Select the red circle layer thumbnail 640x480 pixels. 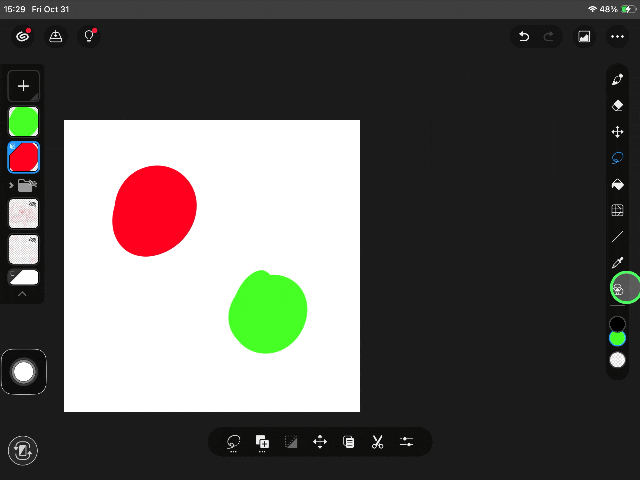24,157
